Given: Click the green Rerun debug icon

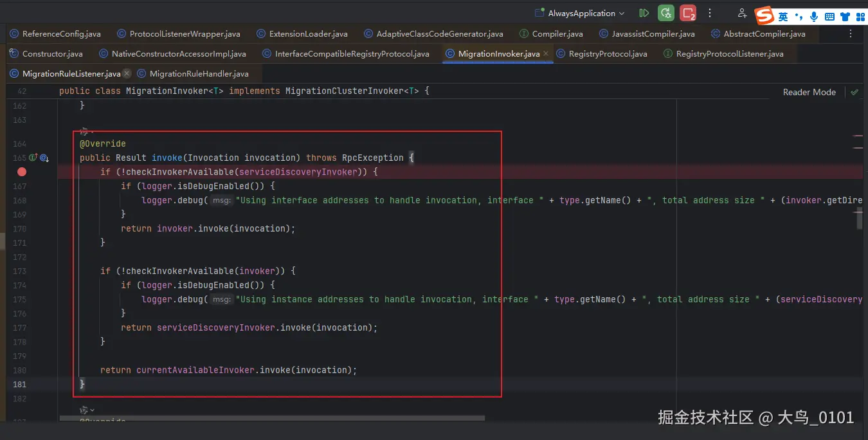Looking at the screenshot, I should click(x=666, y=13).
